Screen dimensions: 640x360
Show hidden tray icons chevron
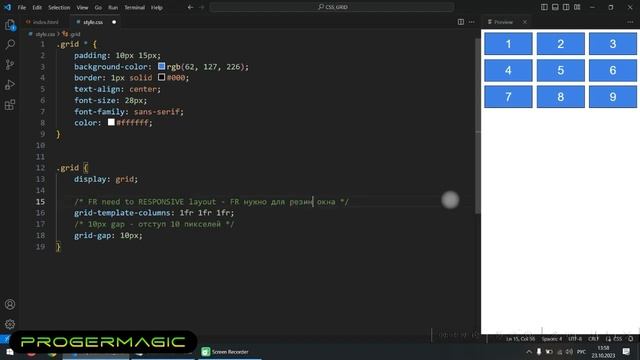[529, 352]
